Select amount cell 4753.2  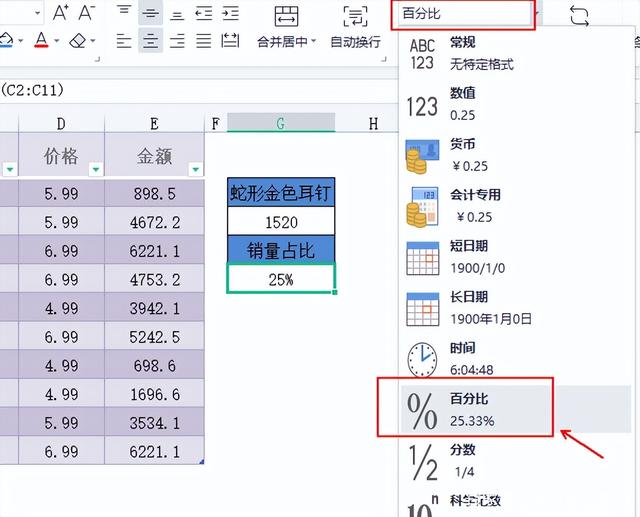point(154,279)
